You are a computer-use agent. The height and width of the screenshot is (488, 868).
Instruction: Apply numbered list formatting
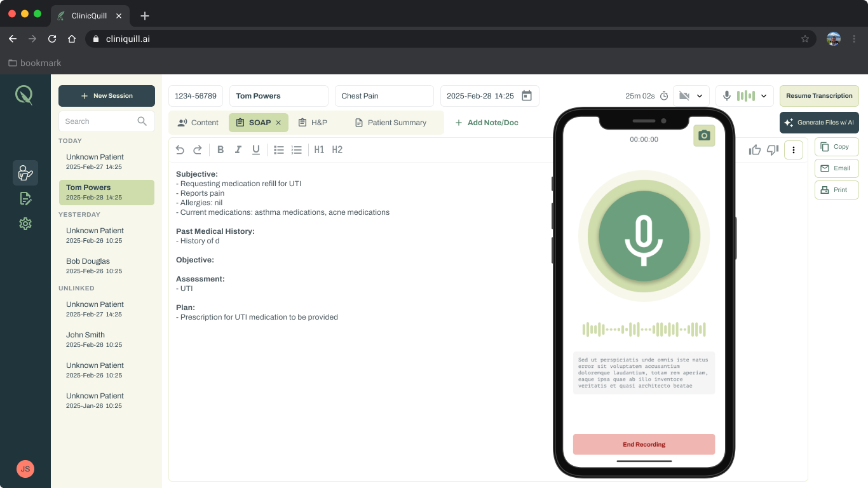(x=297, y=149)
